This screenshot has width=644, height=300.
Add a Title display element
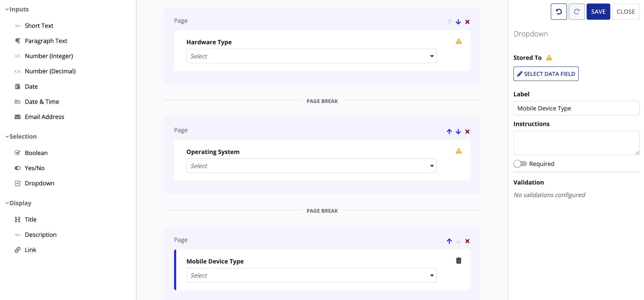[x=25, y=219]
